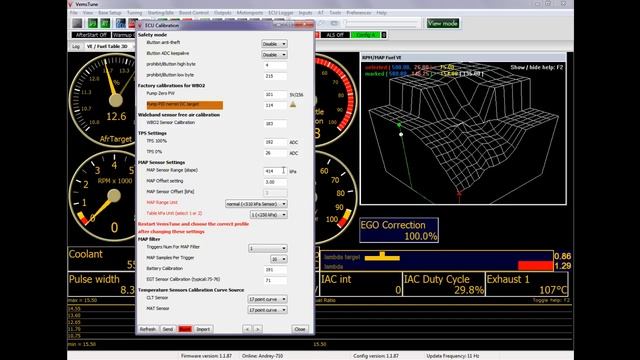
Task: Open the MAP Range Unit dropdown
Action: click(x=256, y=204)
